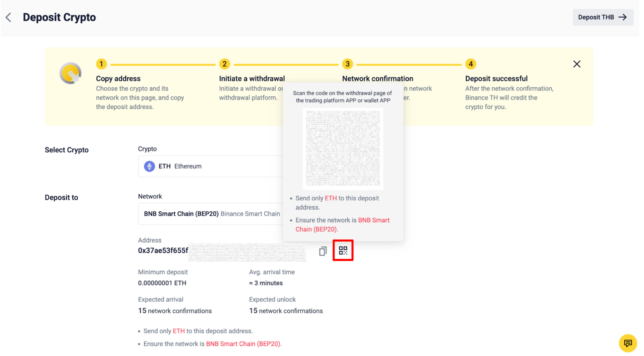Viewport: 644px width, 356px height.
Task: Click the QR code image in popup
Action: click(x=343, y=149)
